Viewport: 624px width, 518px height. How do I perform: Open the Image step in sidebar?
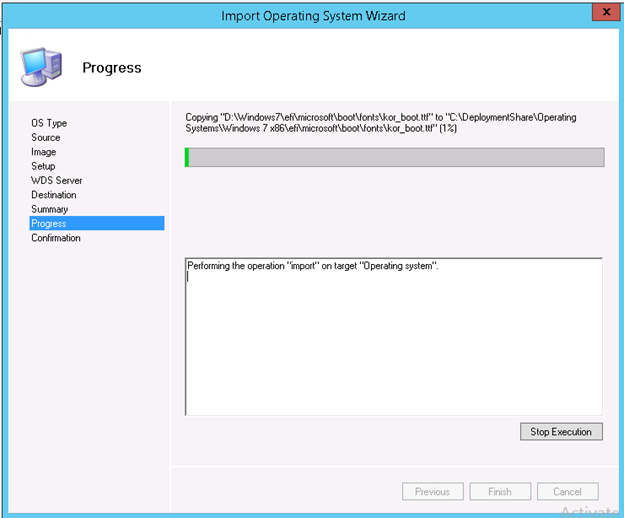[x=44, y=152]
